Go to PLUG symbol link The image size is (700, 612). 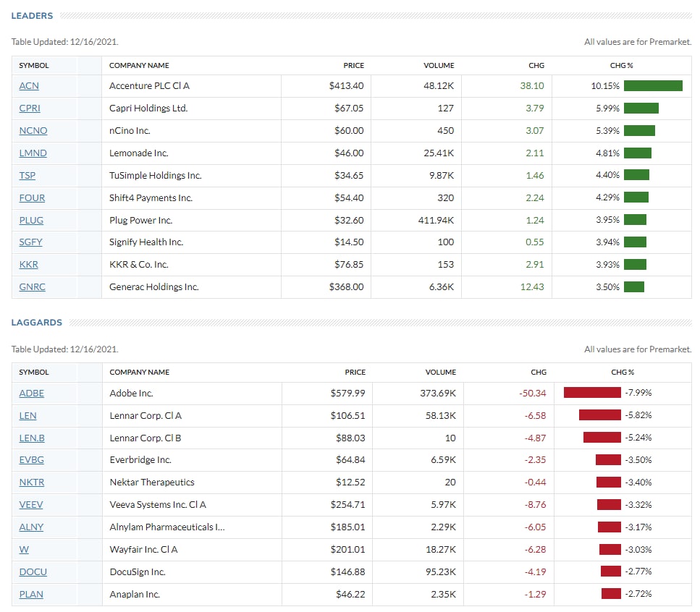tap(31, 221)
